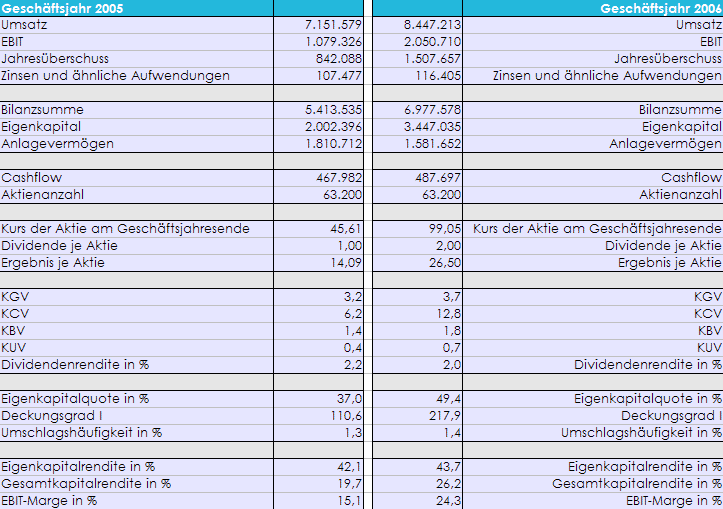Select the KCV value 12,8
The image size is (723, 509).
point(449,314)
